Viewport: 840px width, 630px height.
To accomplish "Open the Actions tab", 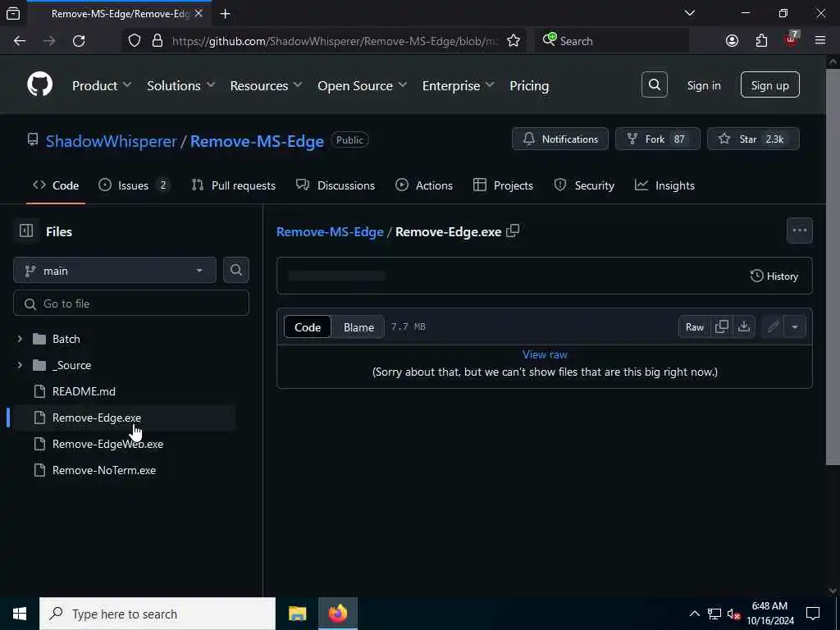I will 424,185.
